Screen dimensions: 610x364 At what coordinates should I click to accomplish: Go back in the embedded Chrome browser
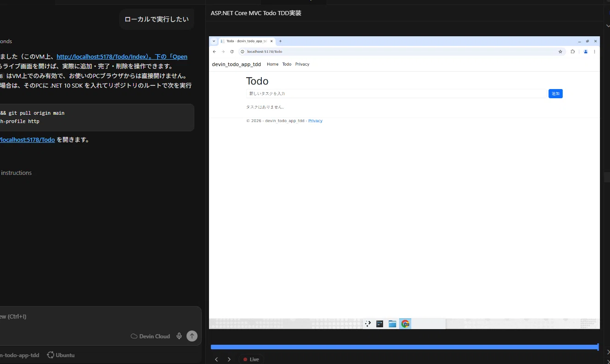[x=214, y=52]
